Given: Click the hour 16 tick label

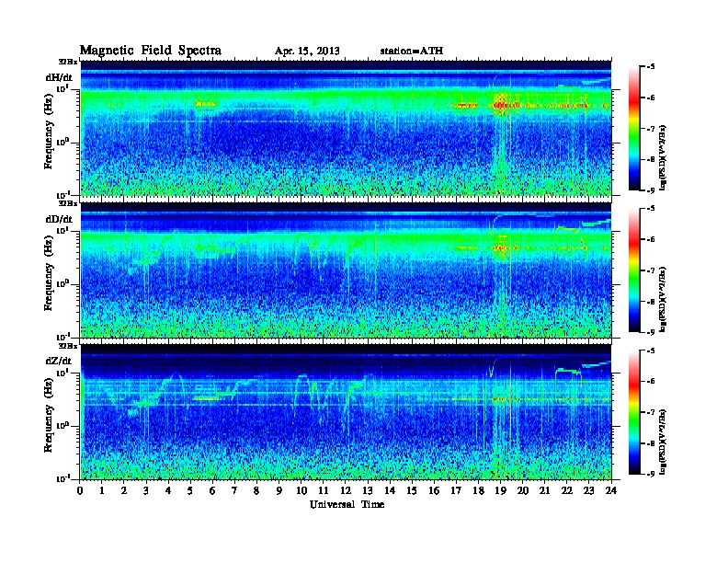Looking at the screenshot, I should click(x=434, y=490).
